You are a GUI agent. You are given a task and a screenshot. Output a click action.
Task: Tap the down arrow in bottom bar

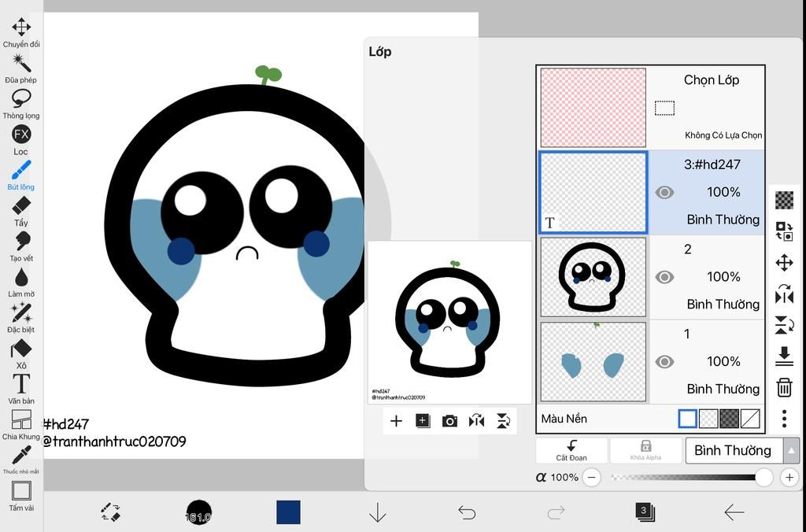coord(378,512)
